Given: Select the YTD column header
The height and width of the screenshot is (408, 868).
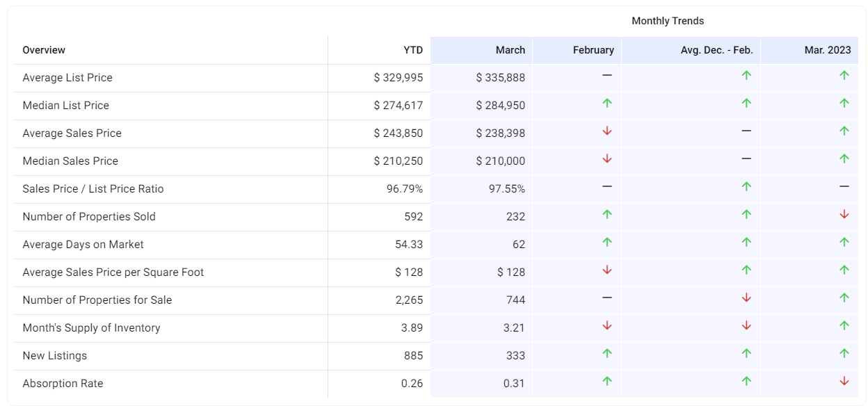Looking at the screenshot, I should point(412,50).
